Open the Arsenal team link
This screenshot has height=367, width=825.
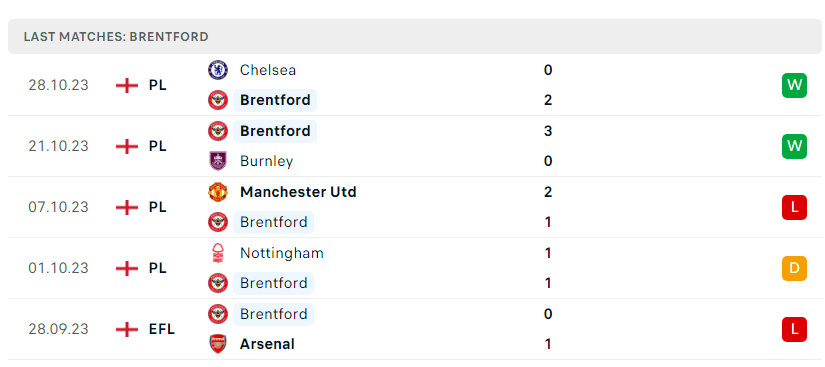[267, 344]
